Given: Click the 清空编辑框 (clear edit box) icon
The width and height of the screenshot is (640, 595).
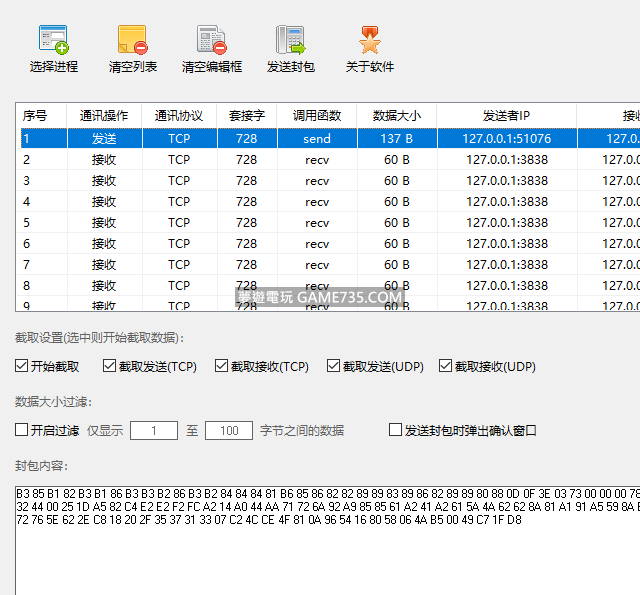Looking at the screenshot, I should click(211, 41).
